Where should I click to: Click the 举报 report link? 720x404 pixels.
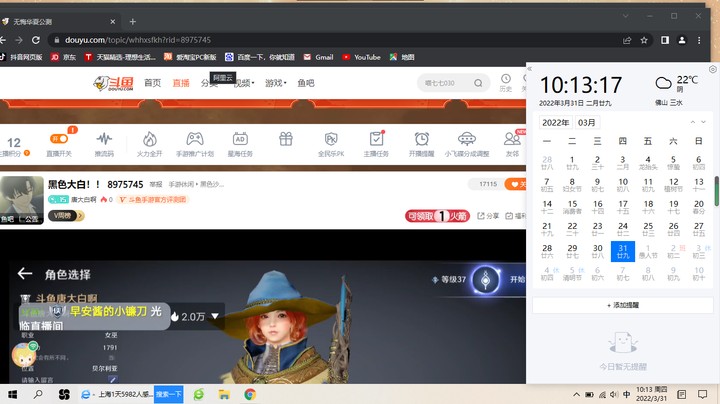pos(156,185)
